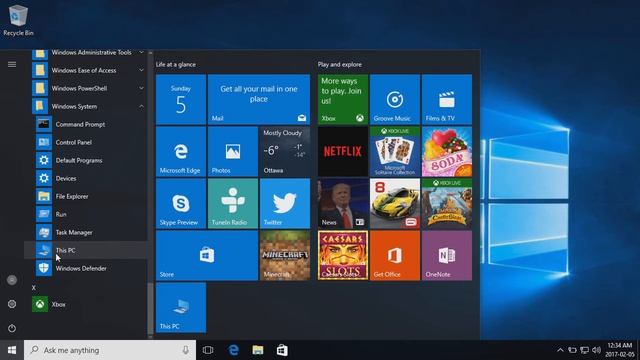The width and height of the screenshot is (640, 360).
Task: Open the clock showing 12:34 AM
Action: pyautogui.click(x=620, y=350)
